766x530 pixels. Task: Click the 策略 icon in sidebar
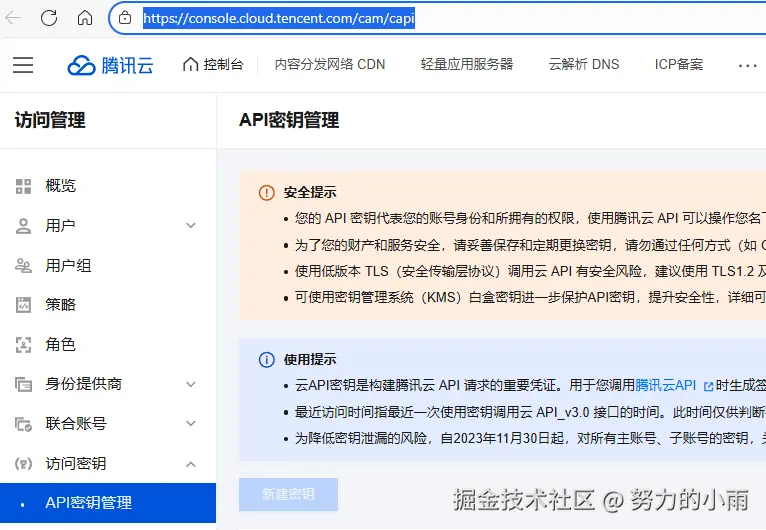pos(23,305)
